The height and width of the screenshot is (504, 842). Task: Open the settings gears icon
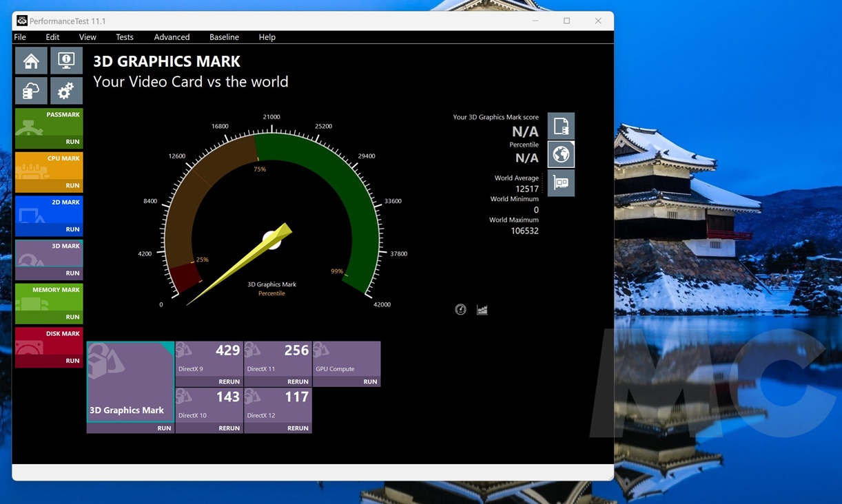(x=66, y=91)
